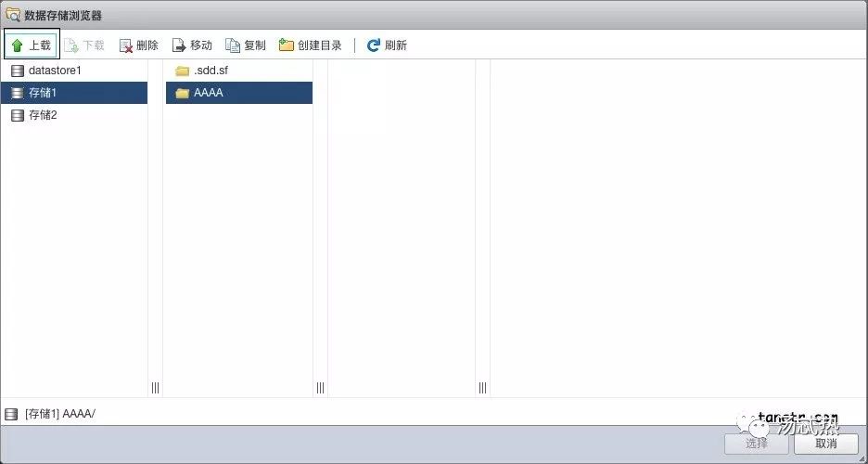Click the 删除 delete label
Screen dimensions: 868x464
click(147, 45)
